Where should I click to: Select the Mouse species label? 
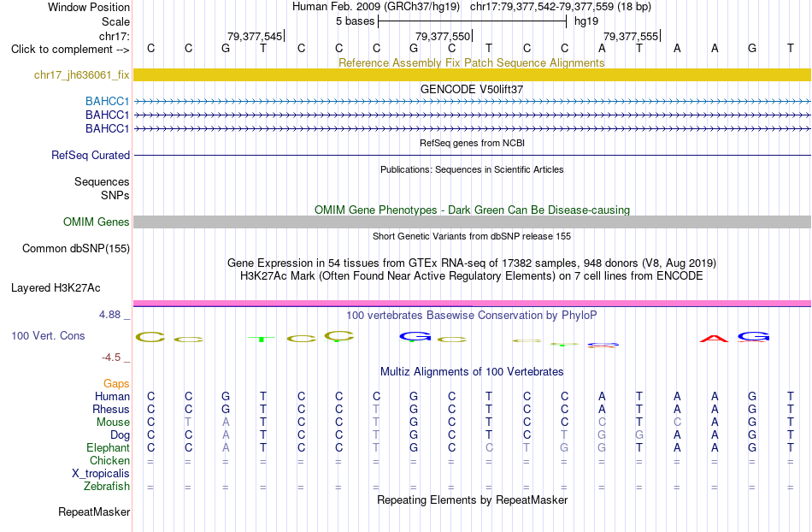tap(113, 423)
